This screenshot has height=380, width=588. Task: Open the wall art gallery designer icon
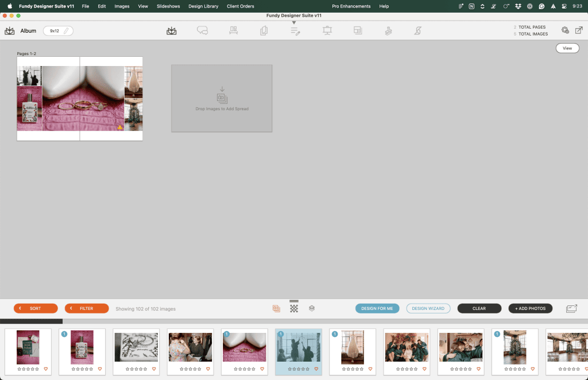(x=233, y=31)
